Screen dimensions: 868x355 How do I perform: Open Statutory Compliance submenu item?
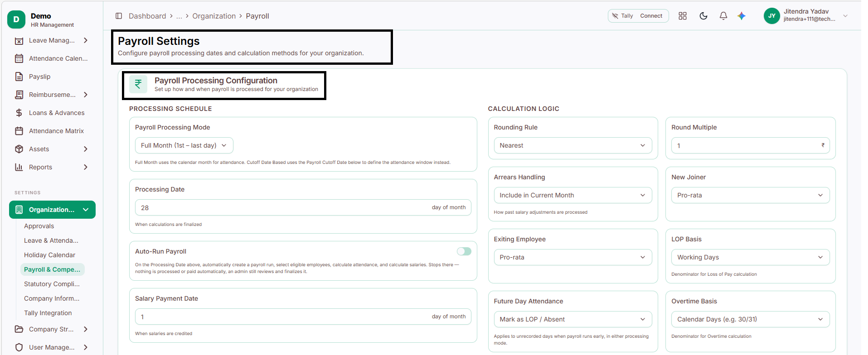click(x=52, y=284)
